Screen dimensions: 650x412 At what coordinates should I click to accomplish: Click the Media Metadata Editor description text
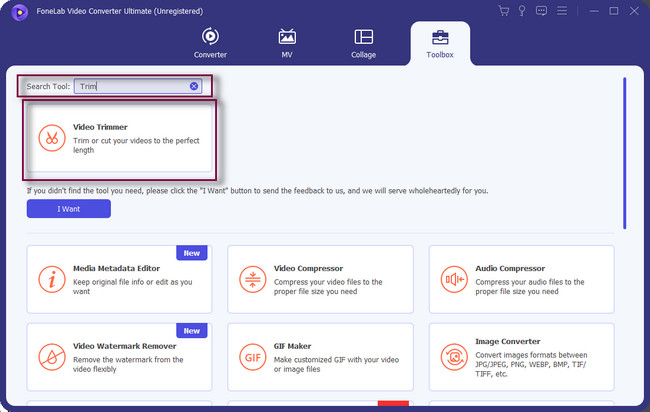[133, 286]
